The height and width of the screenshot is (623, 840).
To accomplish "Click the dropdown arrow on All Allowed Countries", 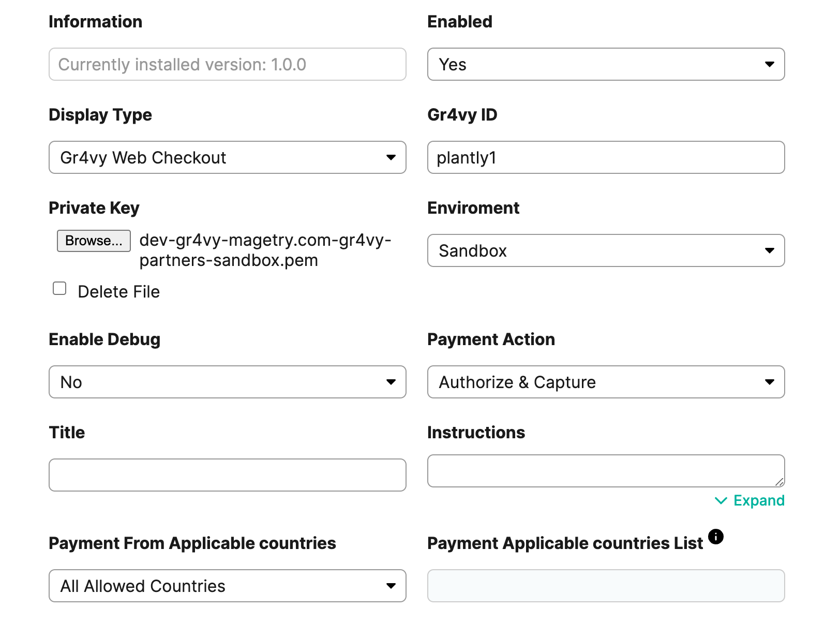I will pos(392,586).
